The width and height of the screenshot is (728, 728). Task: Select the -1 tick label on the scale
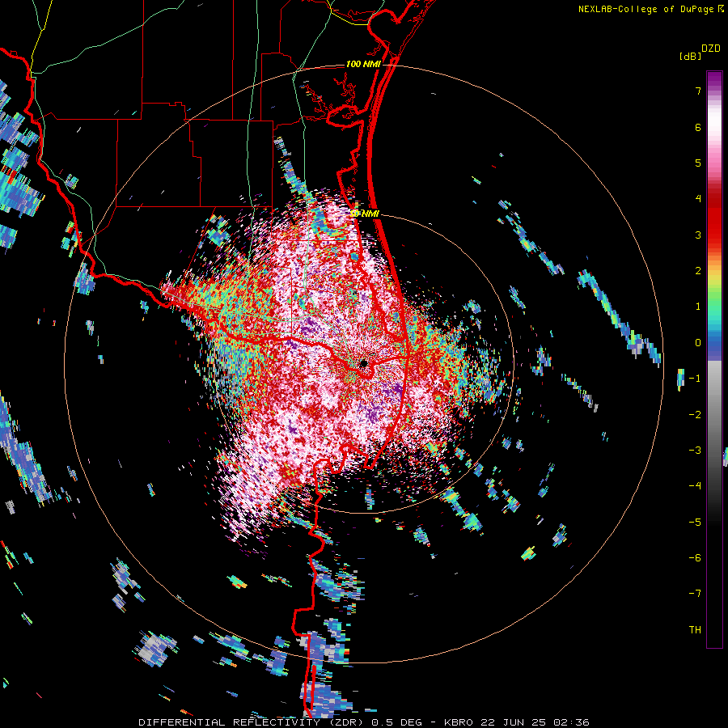coord(695,379)
